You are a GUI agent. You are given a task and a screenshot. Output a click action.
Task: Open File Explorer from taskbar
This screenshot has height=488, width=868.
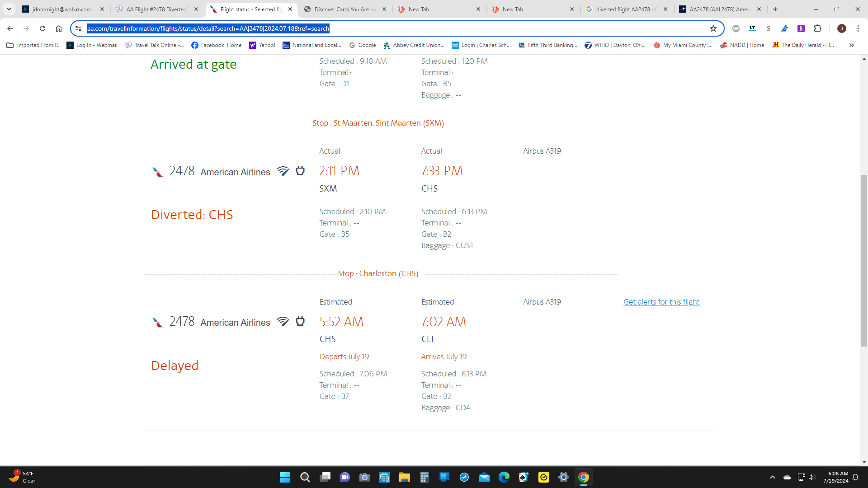404,477
